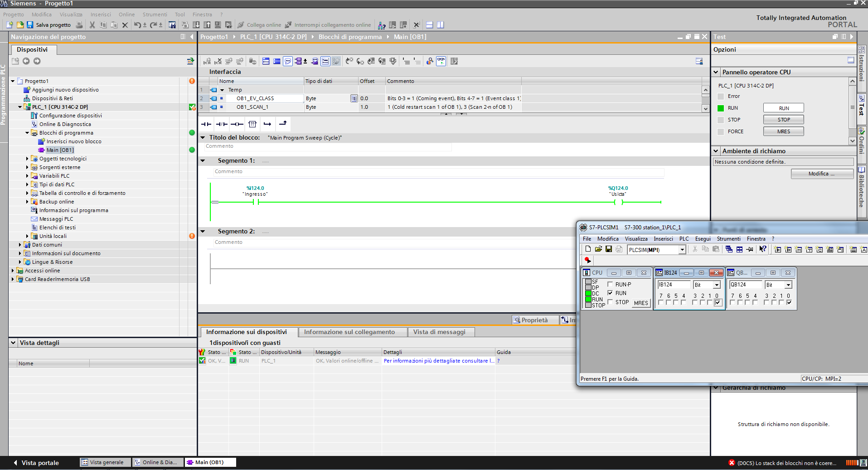
Task: Click the Modifica button under Ambiente di richiamo
Action: pyautogui.click(x=821, y=174)
